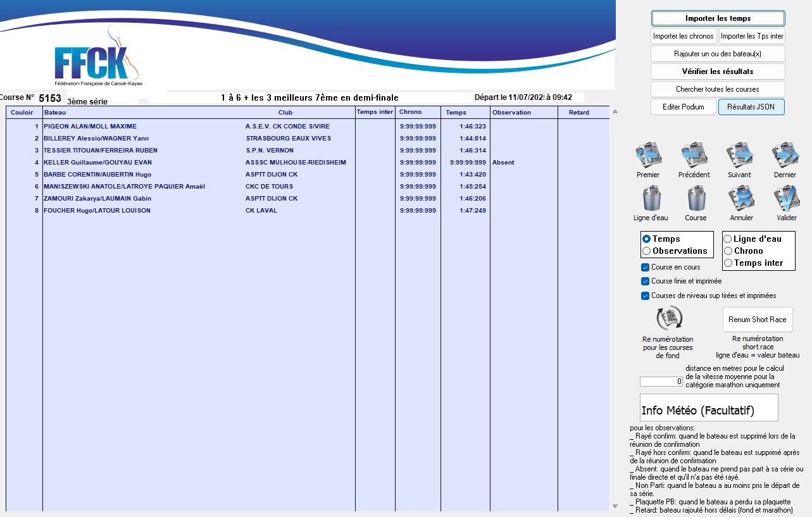Click the results table scroll down arrow
The width and height of the screenshot is (812, 517).
615,506
